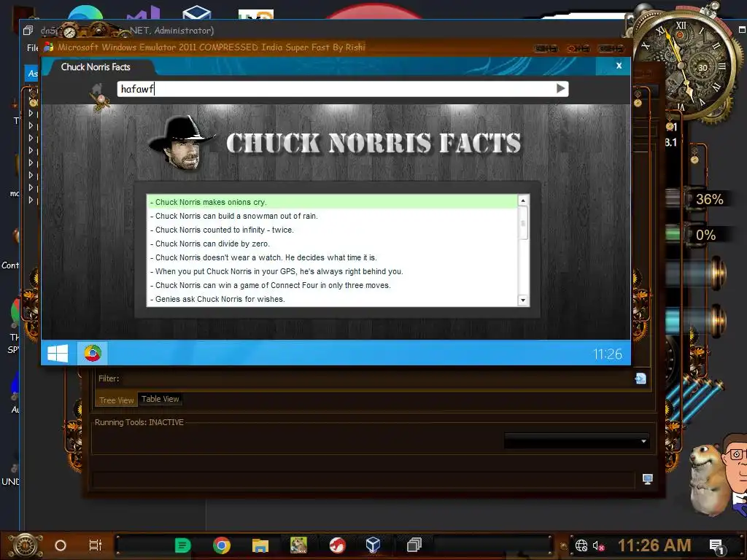Image resolution: width=747 pixels, height=560 pixels.
Task: Click the facts list scroll down arrow
Action: (523, 300)
